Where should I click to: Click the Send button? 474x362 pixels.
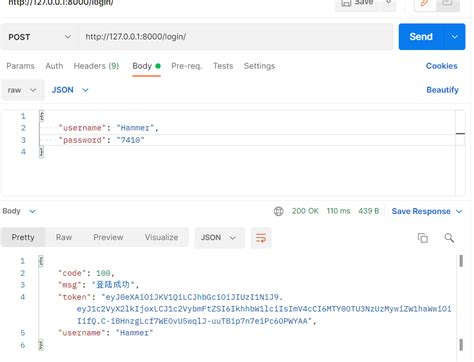point(421,37)
